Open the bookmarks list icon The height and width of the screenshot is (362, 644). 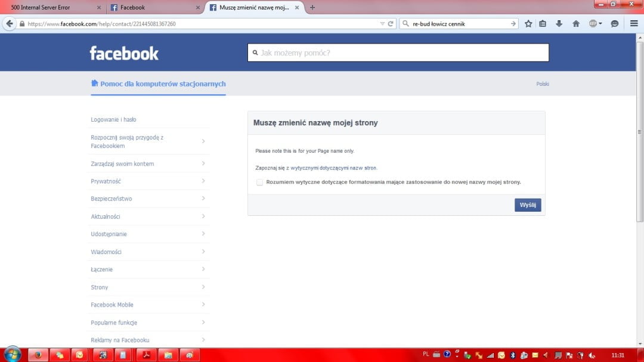(x=543, y=24)
